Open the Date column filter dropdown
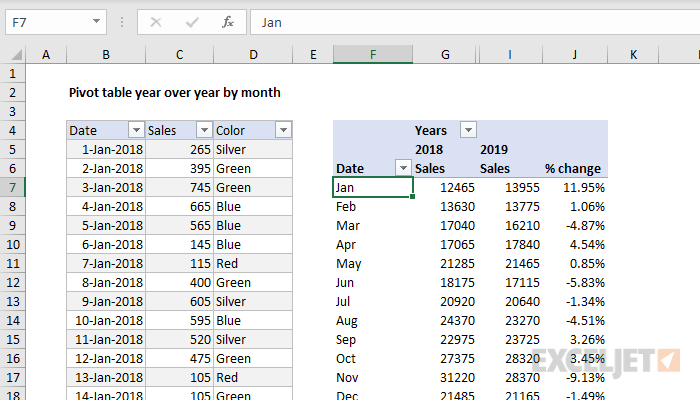 (136, 130)
